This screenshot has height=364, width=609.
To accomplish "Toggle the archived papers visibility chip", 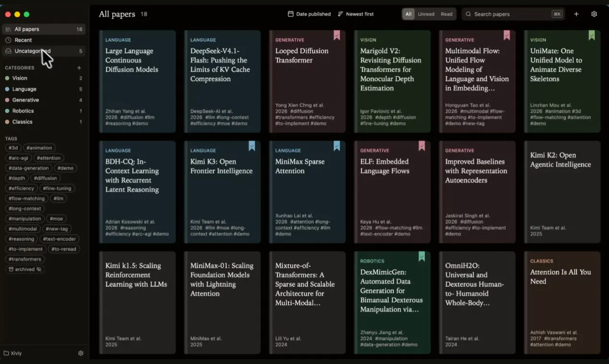I will click(25, 269).
